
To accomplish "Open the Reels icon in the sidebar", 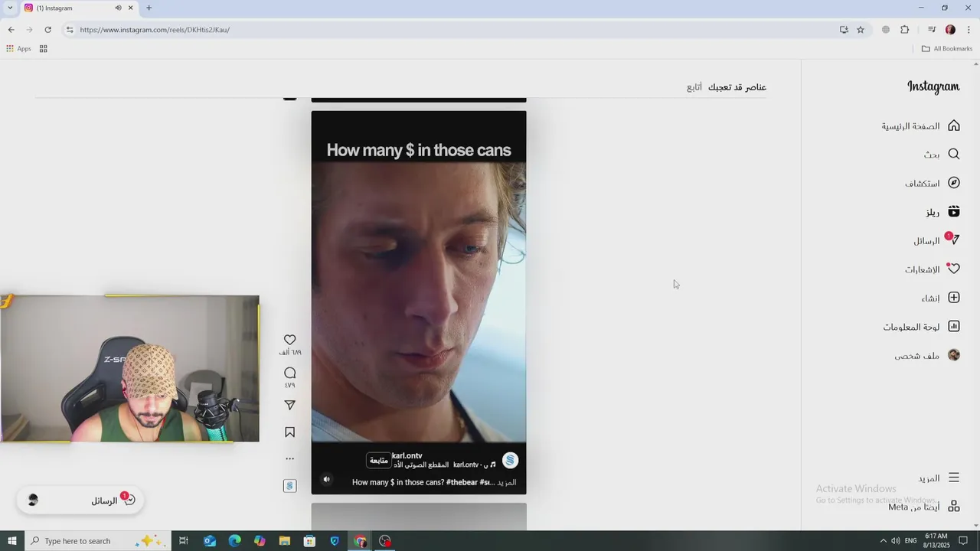I will (x=954, y=212).
